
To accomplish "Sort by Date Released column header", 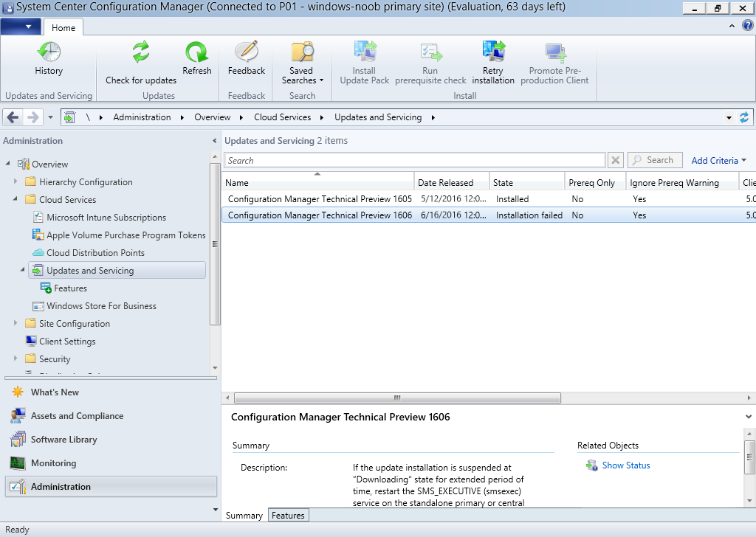I will pyautogui.click(x=451, y=182).
